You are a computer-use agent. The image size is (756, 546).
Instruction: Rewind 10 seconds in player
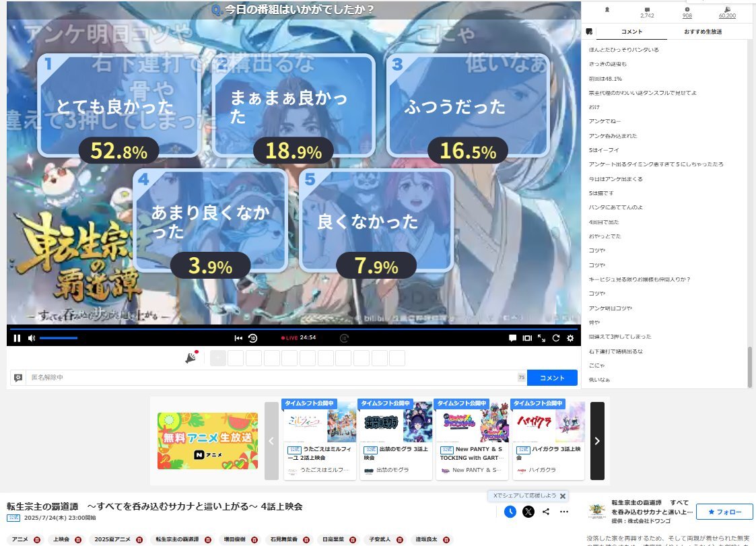(253, 338)
